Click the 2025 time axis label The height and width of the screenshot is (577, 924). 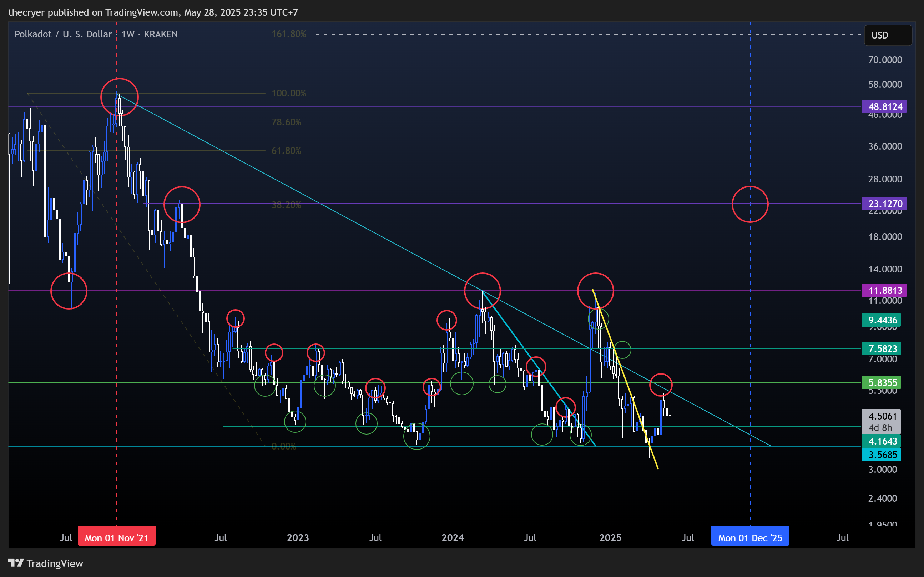pyautogui.click(x=610, y=537)
